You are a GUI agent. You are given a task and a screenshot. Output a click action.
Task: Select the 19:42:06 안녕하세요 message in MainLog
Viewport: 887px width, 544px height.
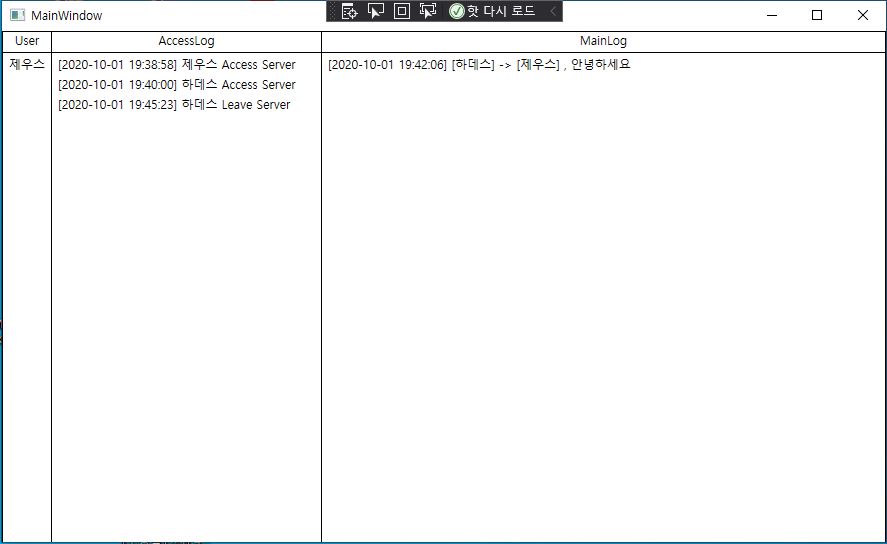click(479, 65)
